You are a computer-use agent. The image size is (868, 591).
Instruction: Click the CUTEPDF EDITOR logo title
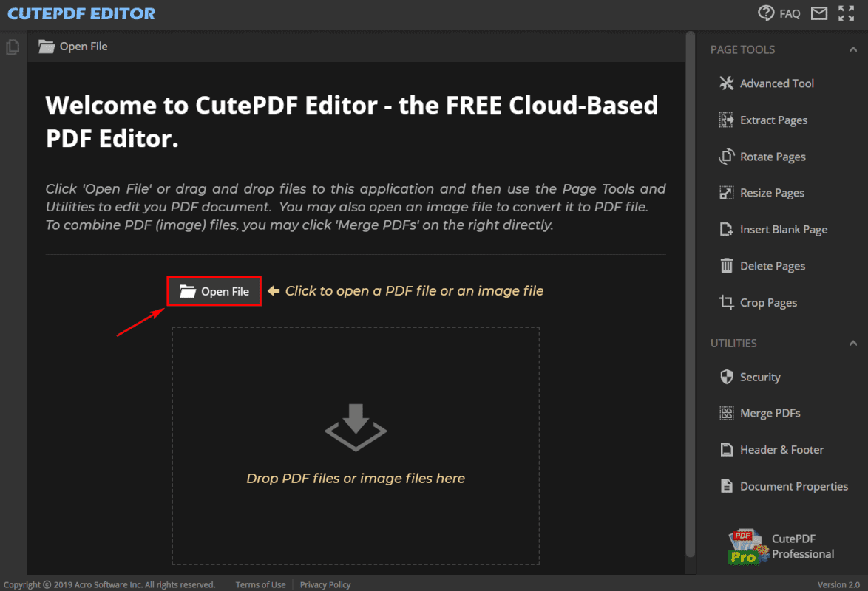[81, 13]
